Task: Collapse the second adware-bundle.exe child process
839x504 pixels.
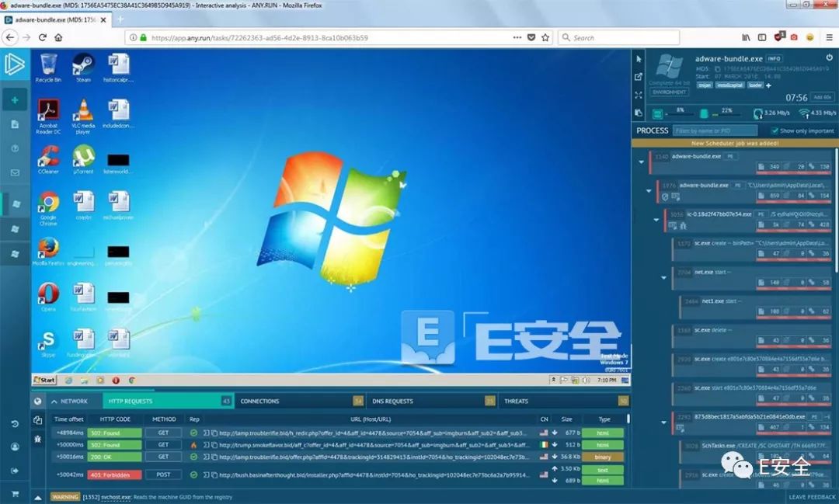Action: (649, 190)
